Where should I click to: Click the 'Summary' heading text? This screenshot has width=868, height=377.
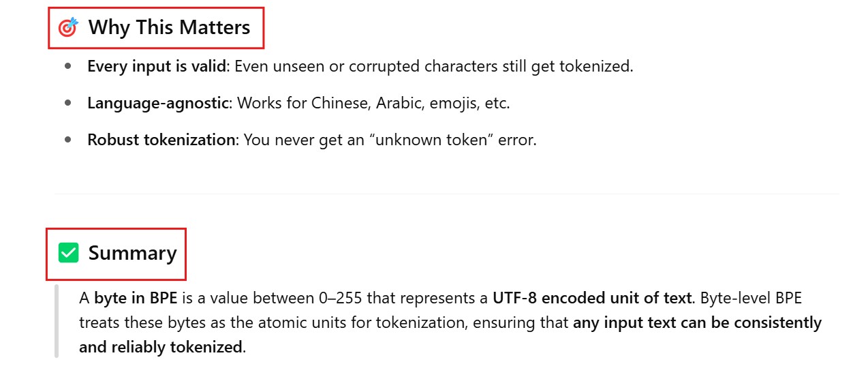132,253
